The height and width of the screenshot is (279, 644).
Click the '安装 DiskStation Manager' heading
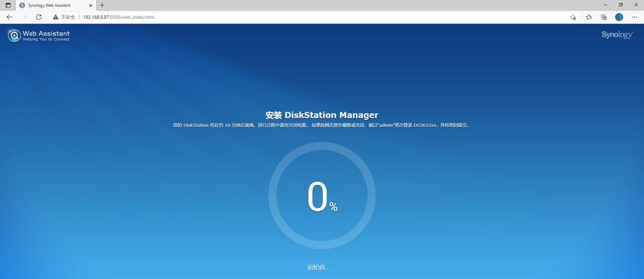coord(322,115)
